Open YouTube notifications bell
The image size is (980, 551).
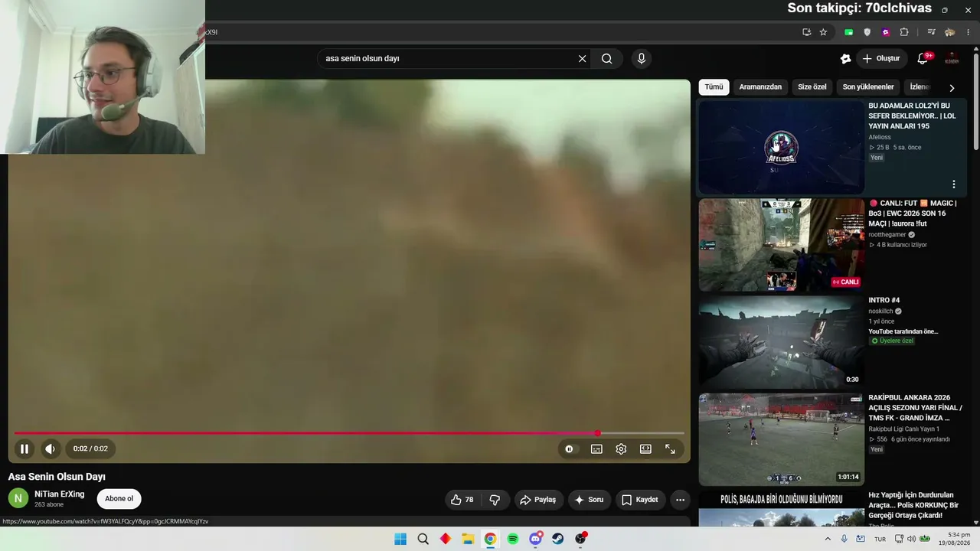coord(923,58)
